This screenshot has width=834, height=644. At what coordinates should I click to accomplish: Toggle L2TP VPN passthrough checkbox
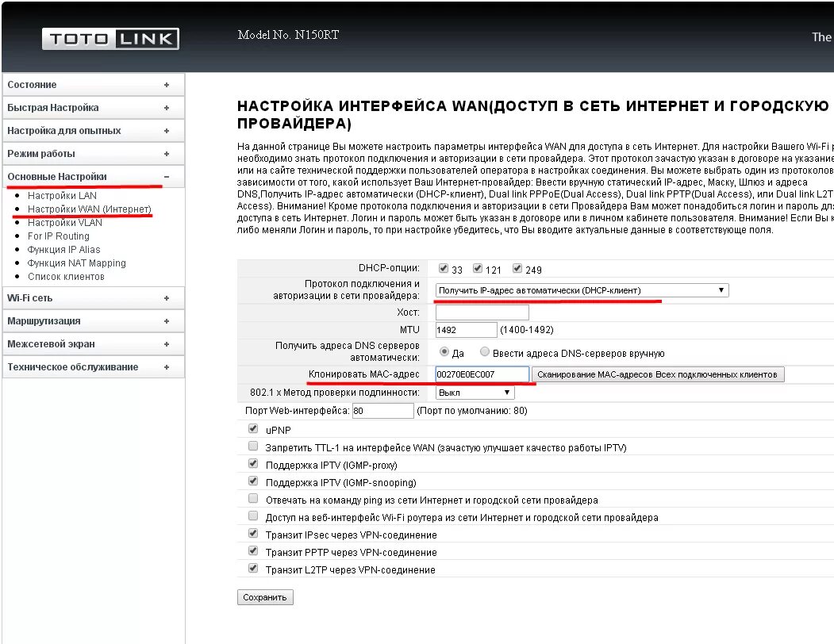(x=253, y=569)
